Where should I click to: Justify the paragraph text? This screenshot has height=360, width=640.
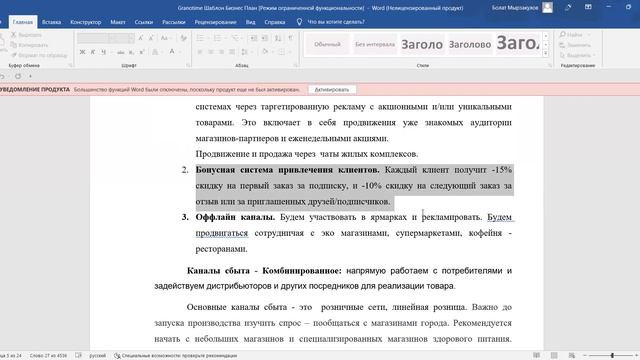click(232, 52)
